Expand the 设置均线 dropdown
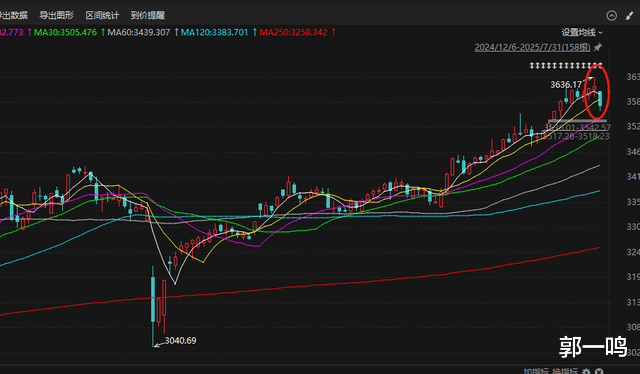Viewport: 640px width, 374px height. [x=582, y=32]
